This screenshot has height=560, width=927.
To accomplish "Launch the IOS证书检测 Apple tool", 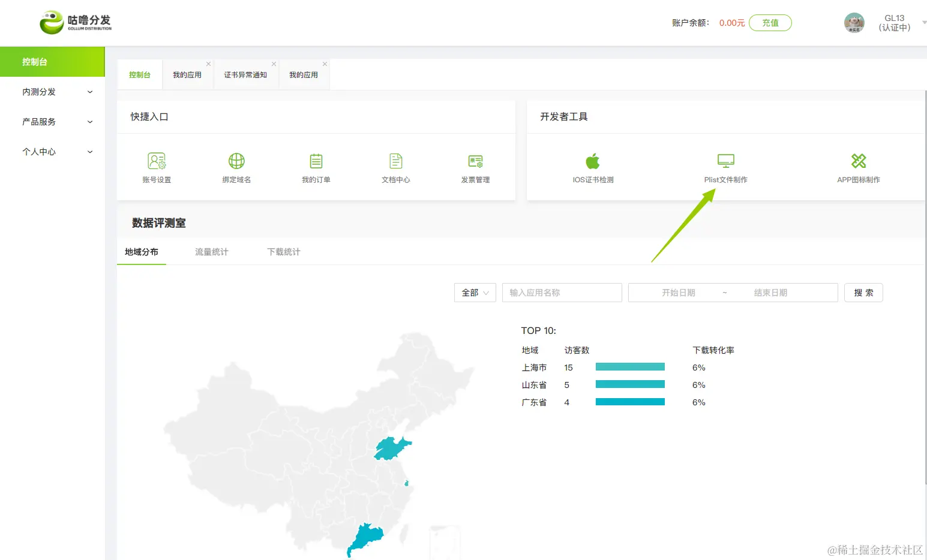I will 593,167.
